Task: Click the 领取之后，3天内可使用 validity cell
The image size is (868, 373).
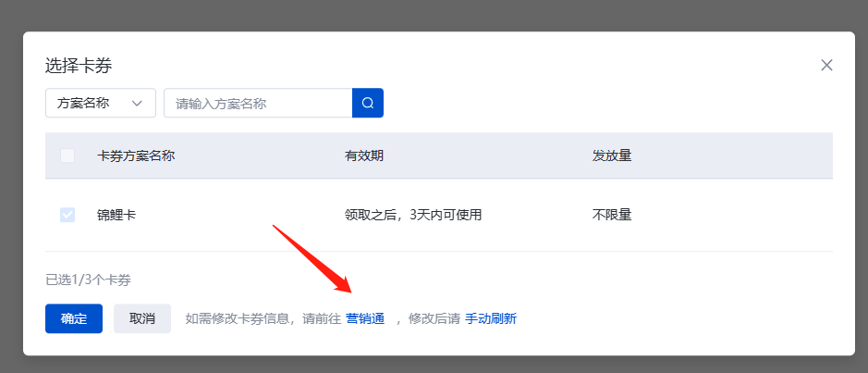Action: pyautogui.click(x=413, y=215)
